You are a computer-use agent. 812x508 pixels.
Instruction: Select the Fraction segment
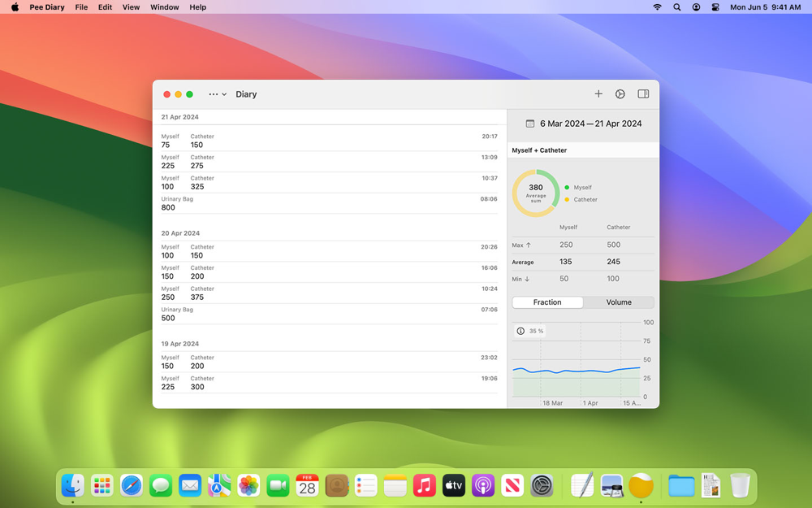click(x=547, y=302)
